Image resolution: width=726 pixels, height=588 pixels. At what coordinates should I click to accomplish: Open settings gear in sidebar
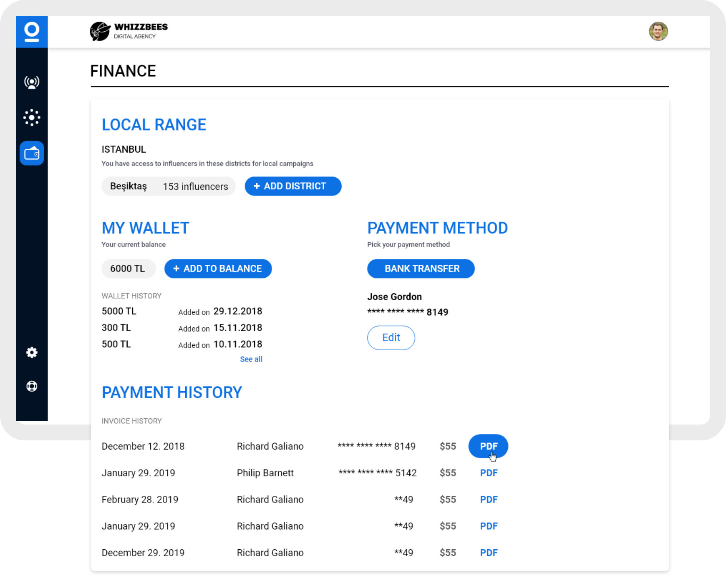point(32,353)
